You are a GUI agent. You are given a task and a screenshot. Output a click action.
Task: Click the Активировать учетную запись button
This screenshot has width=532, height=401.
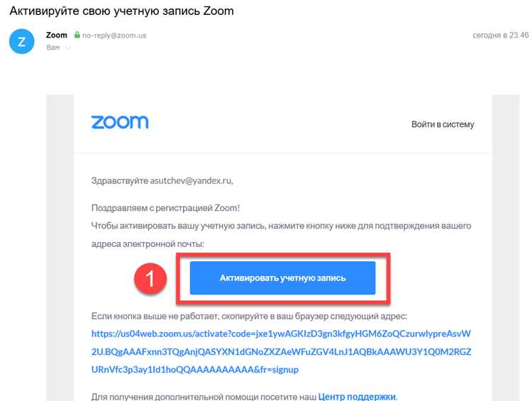[282, 278]
